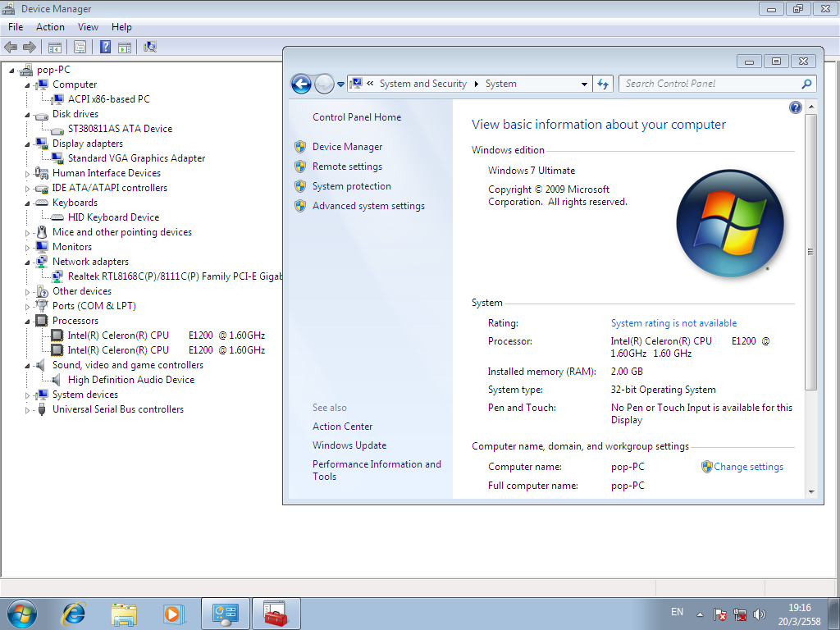Switch to Control Panel taskbar button
The height and width of the screenshot is (630, 840).
click(225, 614)
